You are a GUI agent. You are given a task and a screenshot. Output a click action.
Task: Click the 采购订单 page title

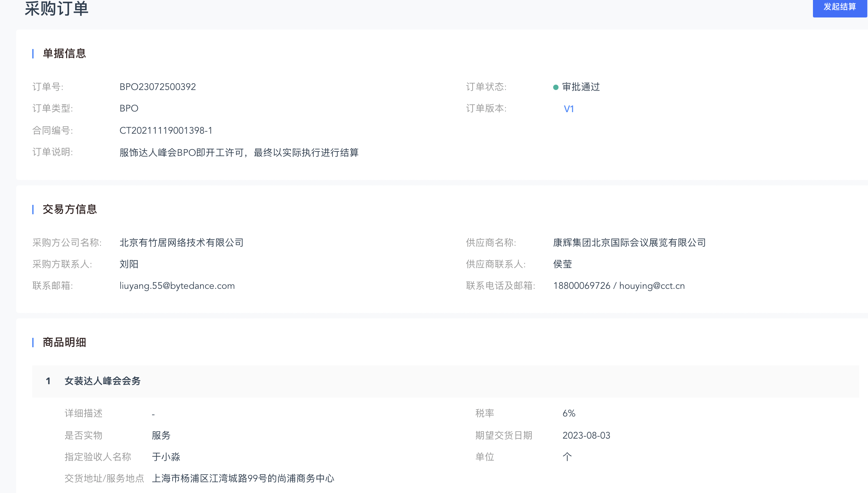56,8
